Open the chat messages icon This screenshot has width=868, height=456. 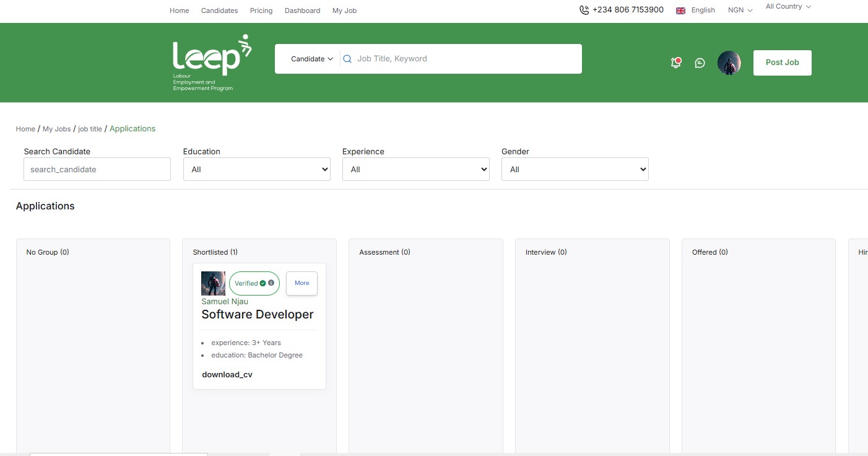700,63
